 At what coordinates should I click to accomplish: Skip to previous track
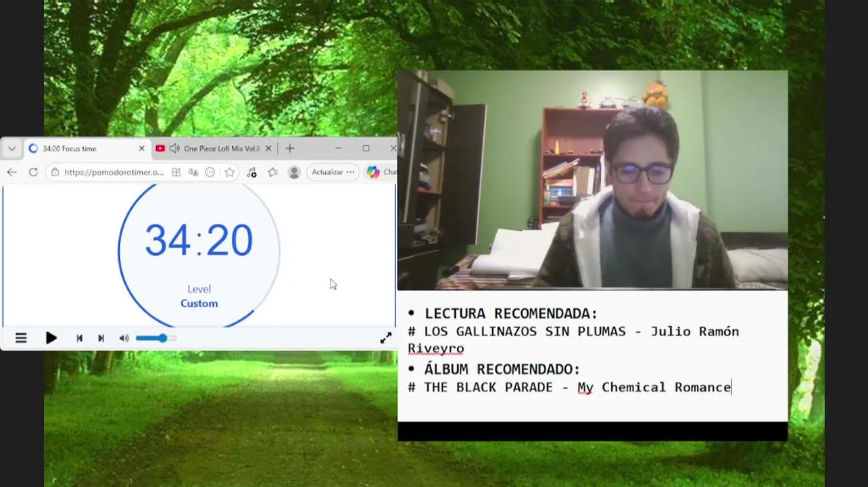(x=79, y=338)
